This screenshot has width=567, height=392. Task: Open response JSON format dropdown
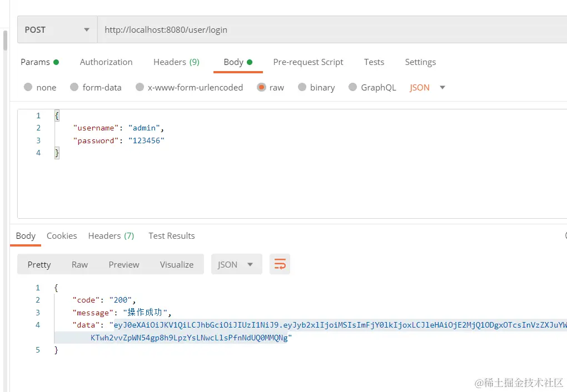pos(236,264)
